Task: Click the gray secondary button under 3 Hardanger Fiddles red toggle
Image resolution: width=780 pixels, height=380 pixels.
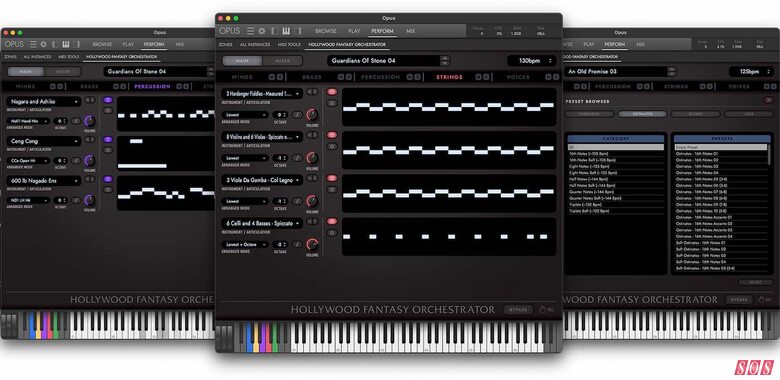Action: tap(332, 103)
